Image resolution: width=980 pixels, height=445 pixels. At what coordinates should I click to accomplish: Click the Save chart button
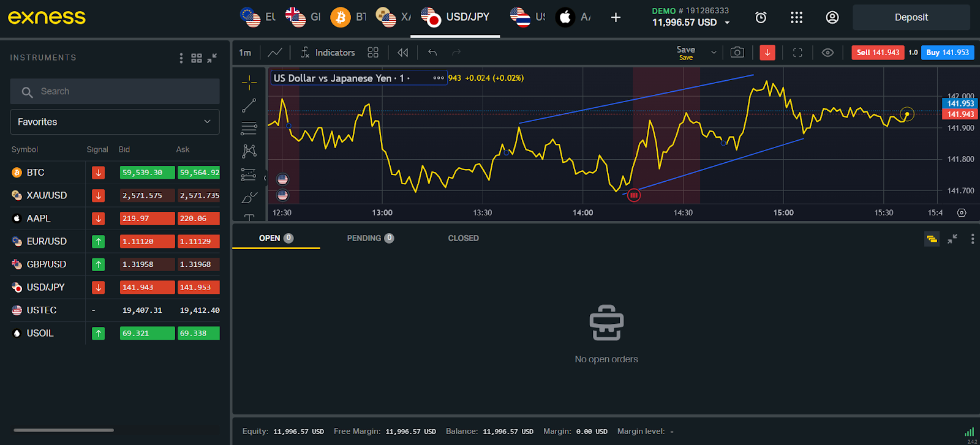click(x=685, y=53)
